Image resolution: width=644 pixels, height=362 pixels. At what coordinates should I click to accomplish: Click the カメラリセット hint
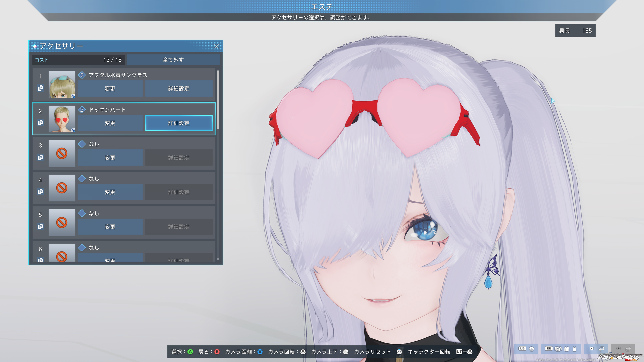378,352
